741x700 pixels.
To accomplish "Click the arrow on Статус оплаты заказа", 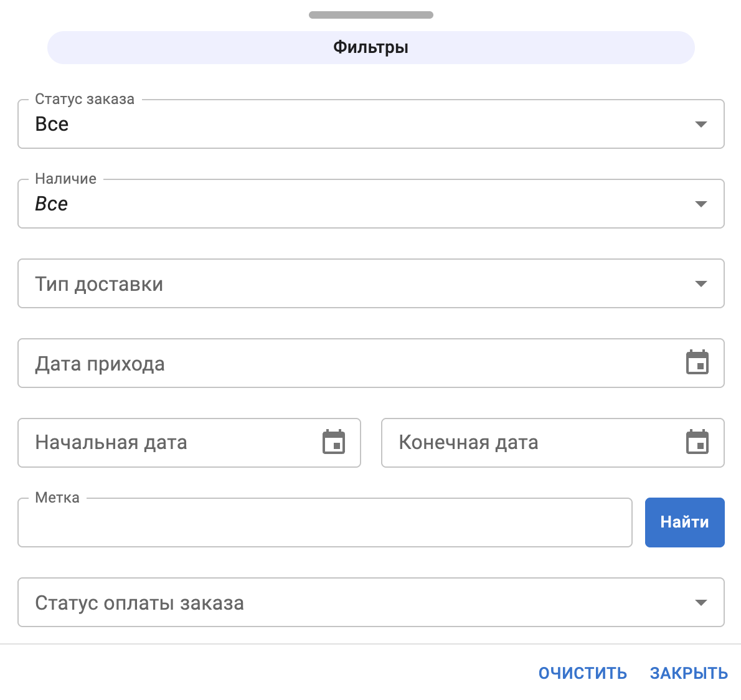I will [701, 602].
